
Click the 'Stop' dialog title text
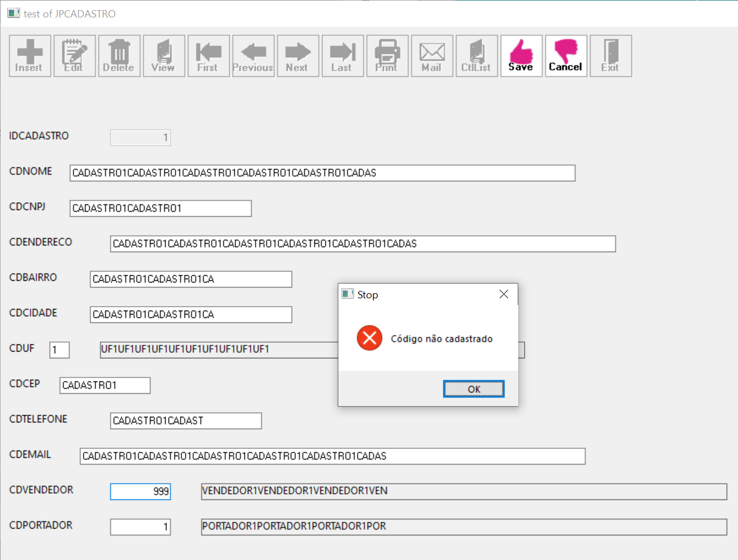(368, 295)
